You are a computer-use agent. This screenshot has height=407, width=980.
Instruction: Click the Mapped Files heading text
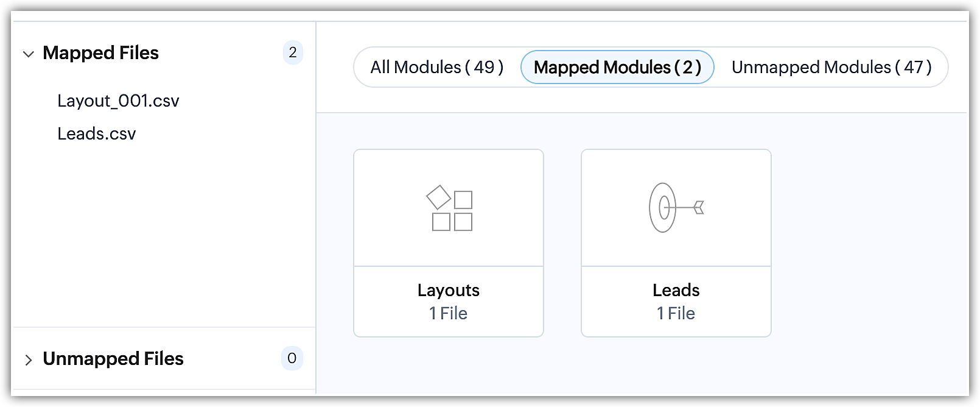tap(100, 53)
